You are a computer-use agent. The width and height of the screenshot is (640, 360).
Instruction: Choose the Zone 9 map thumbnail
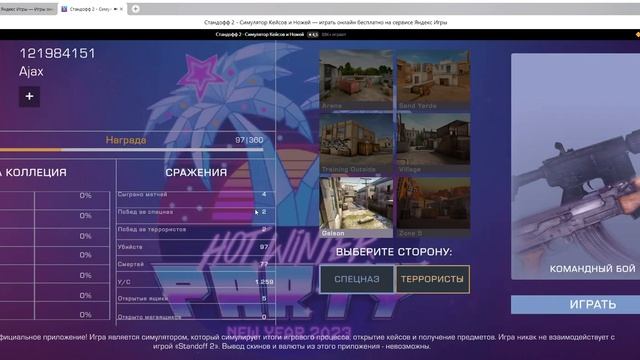point(433,207)
